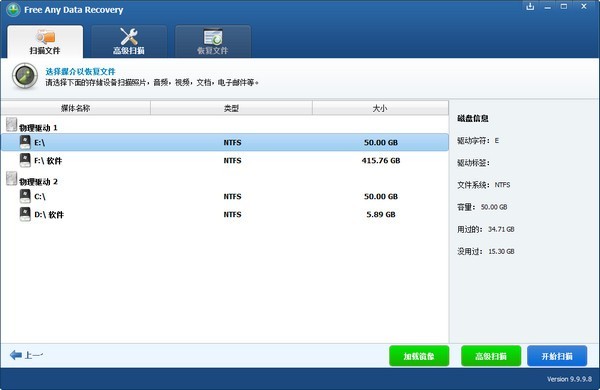Viewport: 600px width, 390px height.
Task: Select the C:\ drive row
Action: [225, 196]
